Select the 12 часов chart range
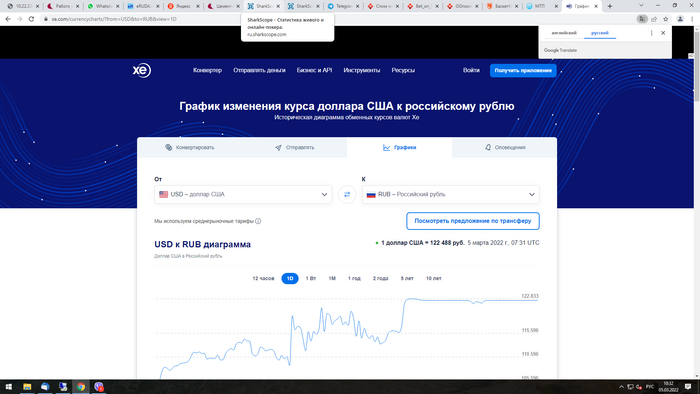The height and width of the screenshot is (394, 700). click(x=263, y=278)
